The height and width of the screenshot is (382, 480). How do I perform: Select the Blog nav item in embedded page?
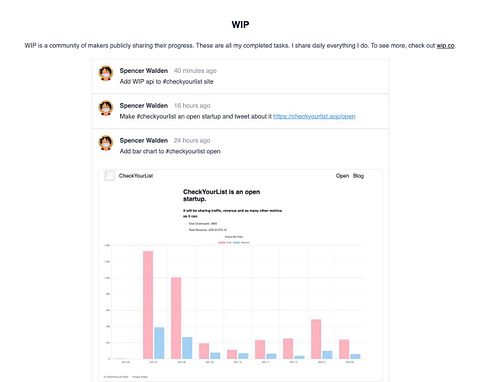(358, 176)
